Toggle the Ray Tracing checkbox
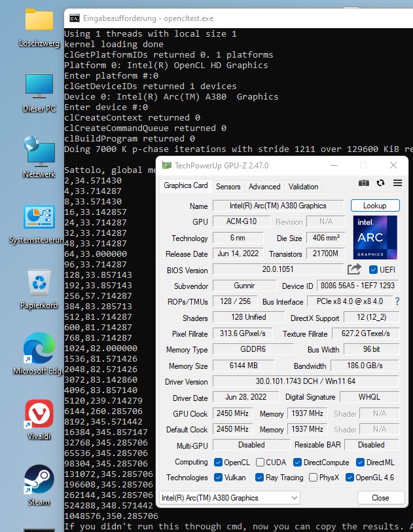This screenshot has height=532, width=413. (259, 478)
